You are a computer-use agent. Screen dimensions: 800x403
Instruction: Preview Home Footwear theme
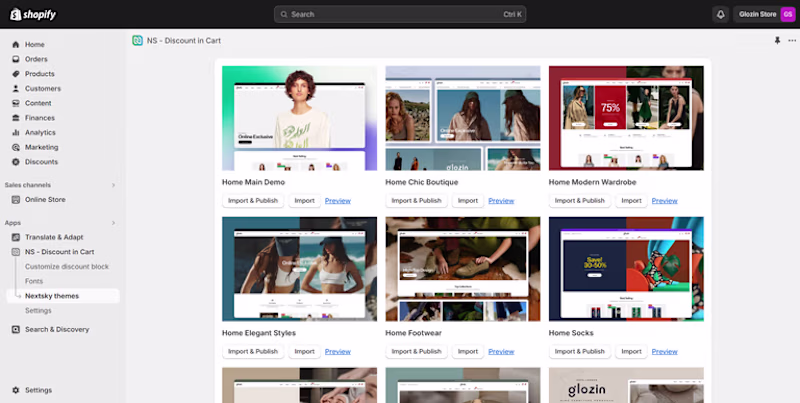coord(501,351)
